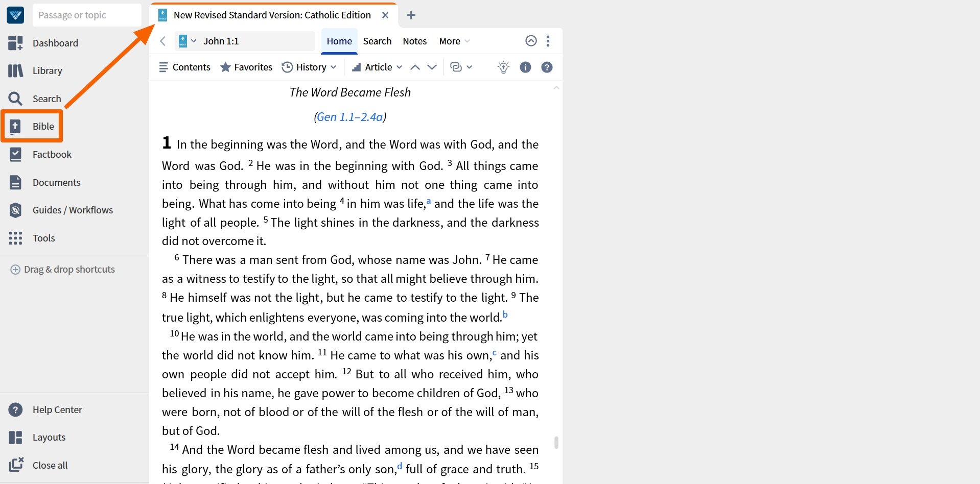Expand the History dropdown
This screenshot has height=484, width=980.
pos(309,67)
